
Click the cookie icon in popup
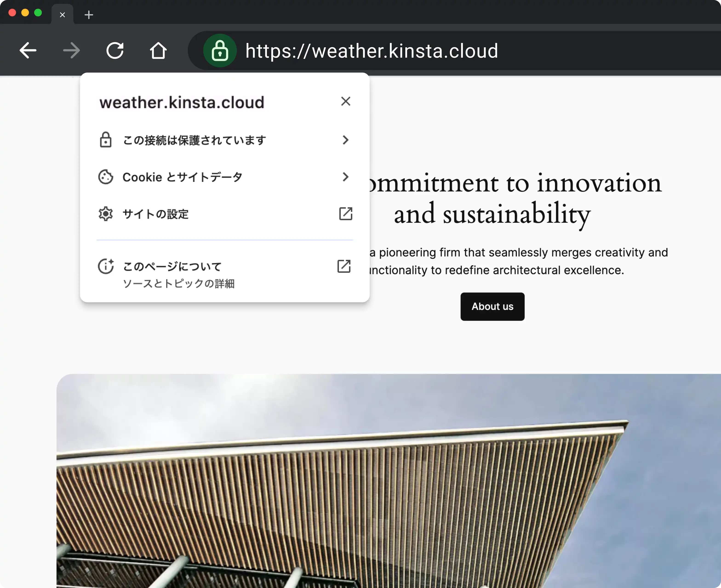[x=106, y=177]
